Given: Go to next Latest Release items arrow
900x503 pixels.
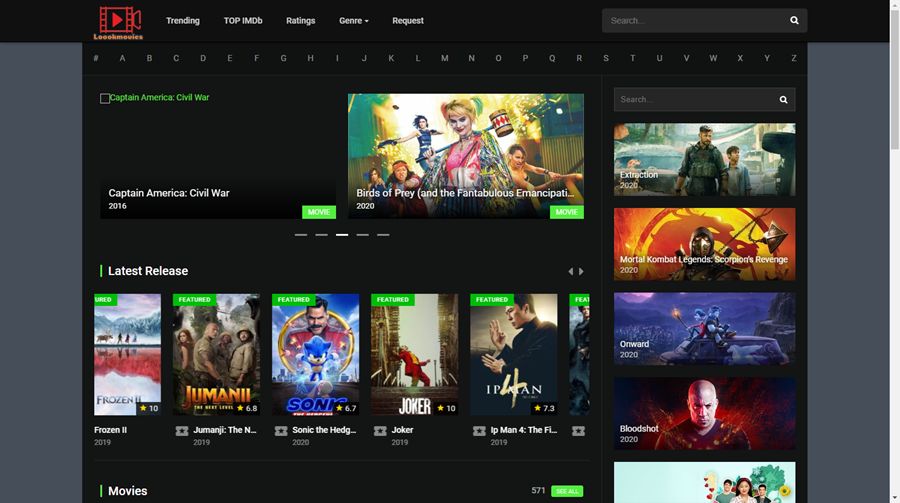Looking at the screenshot, I should (581, 272).
